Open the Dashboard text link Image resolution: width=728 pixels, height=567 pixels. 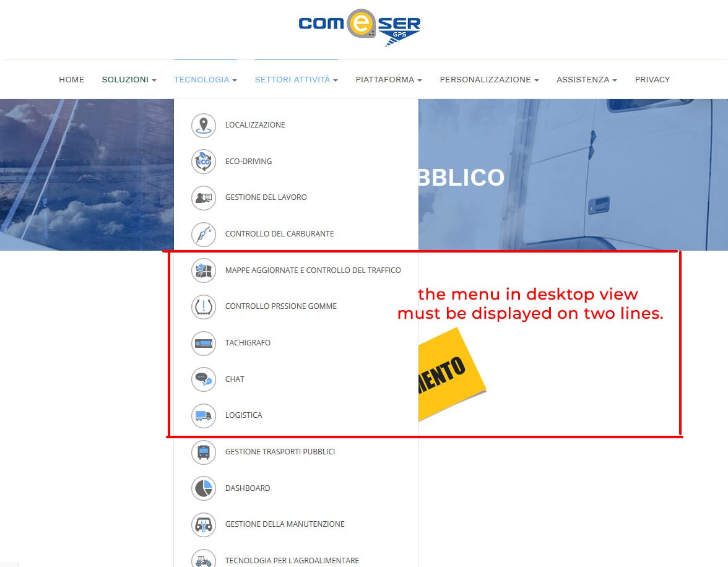pos(248,488)
